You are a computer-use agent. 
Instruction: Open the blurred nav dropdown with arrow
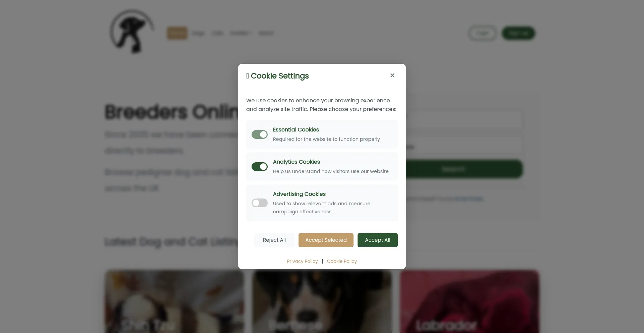240,33
